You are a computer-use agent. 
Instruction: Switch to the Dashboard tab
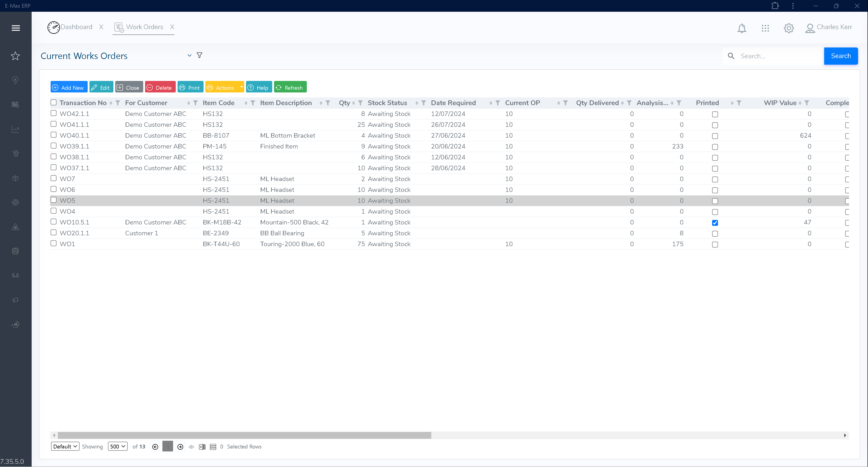pyautogui.click(x=77, y=27)
